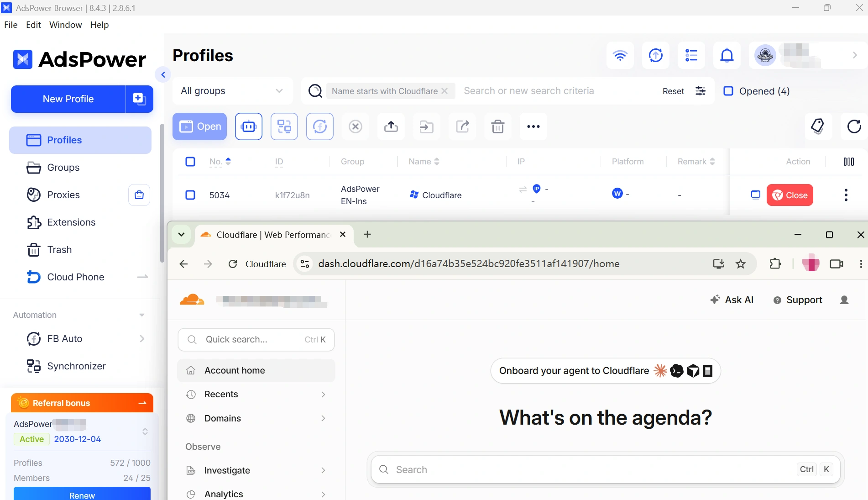Screen dimensions: 868x500
Task: Open the All groups dropdown
Action: [232, 91]
